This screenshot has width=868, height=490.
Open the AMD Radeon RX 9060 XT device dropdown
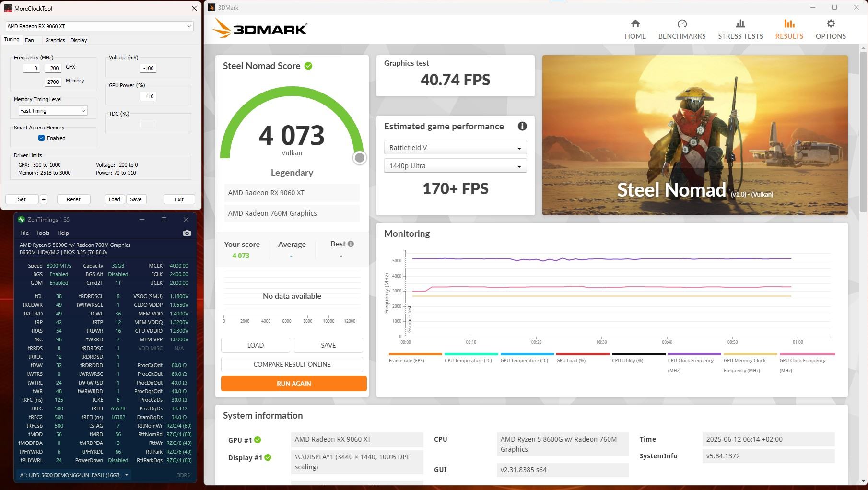point(99,26)
